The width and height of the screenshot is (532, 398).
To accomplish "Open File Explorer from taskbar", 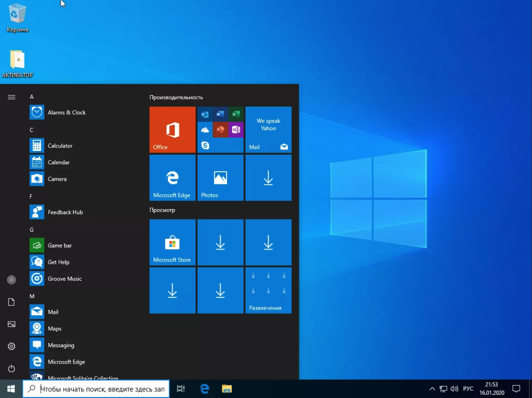I will click(x=227, y=389).
